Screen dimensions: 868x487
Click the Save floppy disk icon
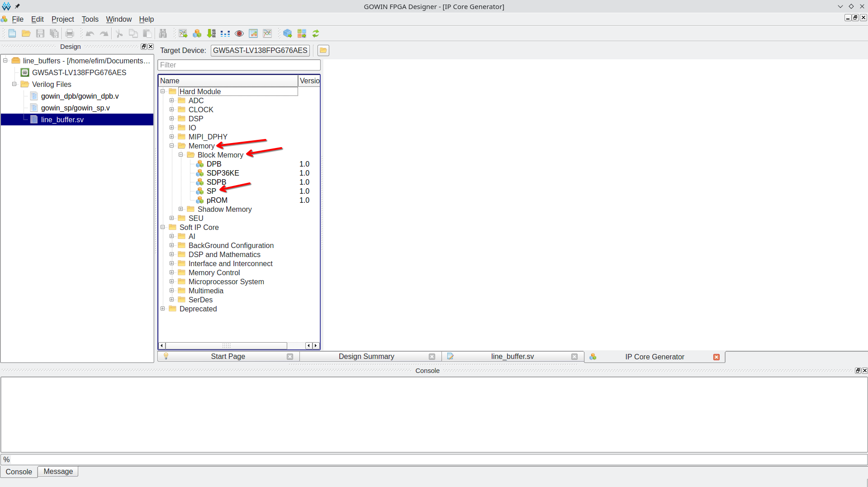point(40,33)
